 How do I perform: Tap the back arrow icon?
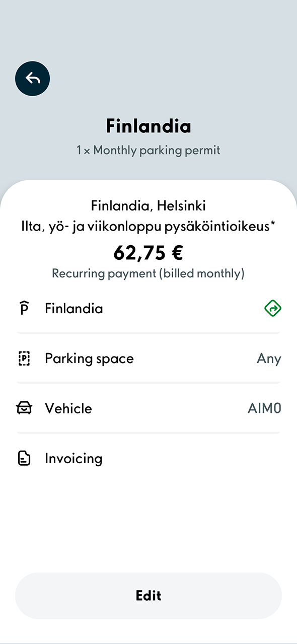32,79
